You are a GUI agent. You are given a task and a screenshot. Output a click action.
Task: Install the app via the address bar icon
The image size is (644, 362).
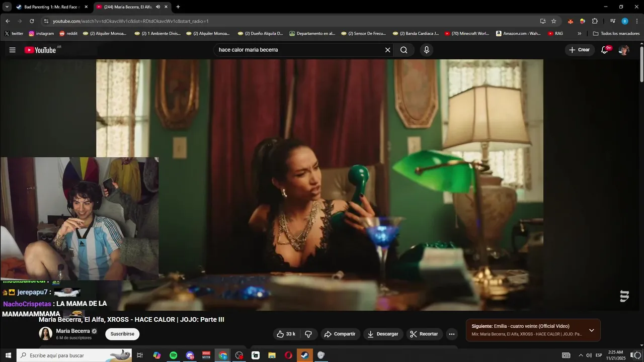click(x=542, y=21)
